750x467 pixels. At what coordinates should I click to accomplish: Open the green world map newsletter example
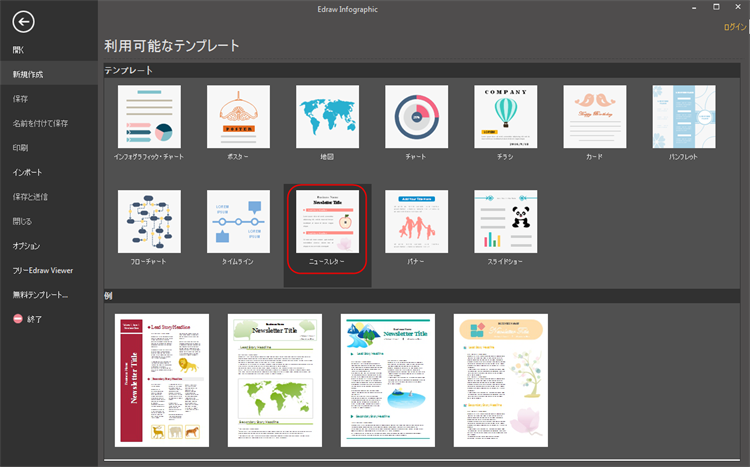[275, 380]
